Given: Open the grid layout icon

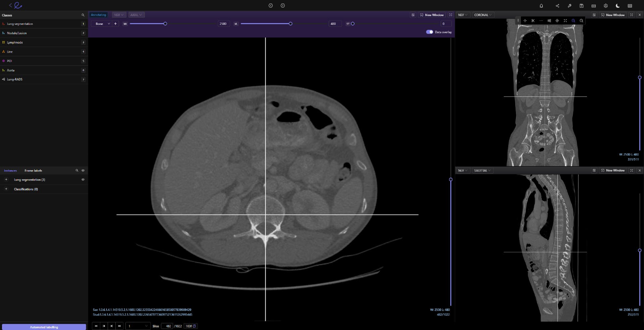Looking at the screenshot, I should pos(630,6).
